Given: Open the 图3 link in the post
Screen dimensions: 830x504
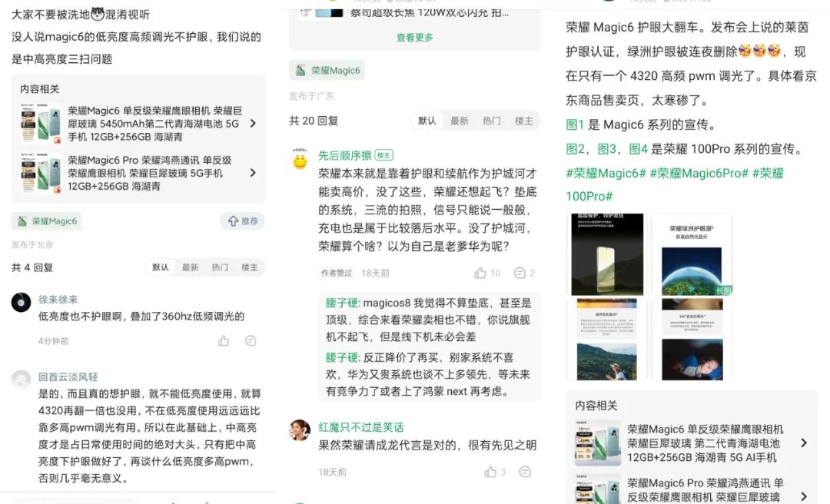Looking at the screenshot, I should point(606,149).
